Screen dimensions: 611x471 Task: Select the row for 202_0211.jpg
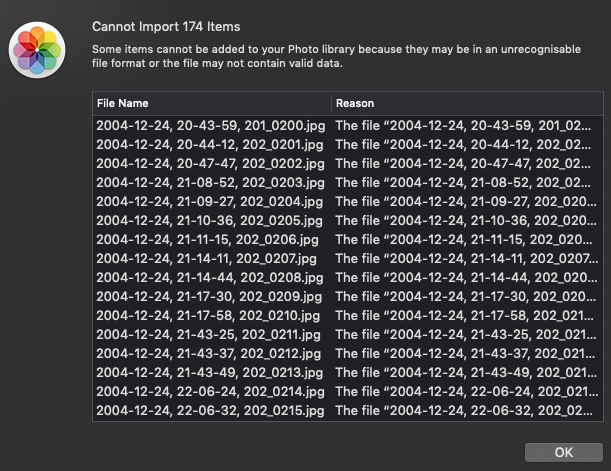click(x=209, y=334)
